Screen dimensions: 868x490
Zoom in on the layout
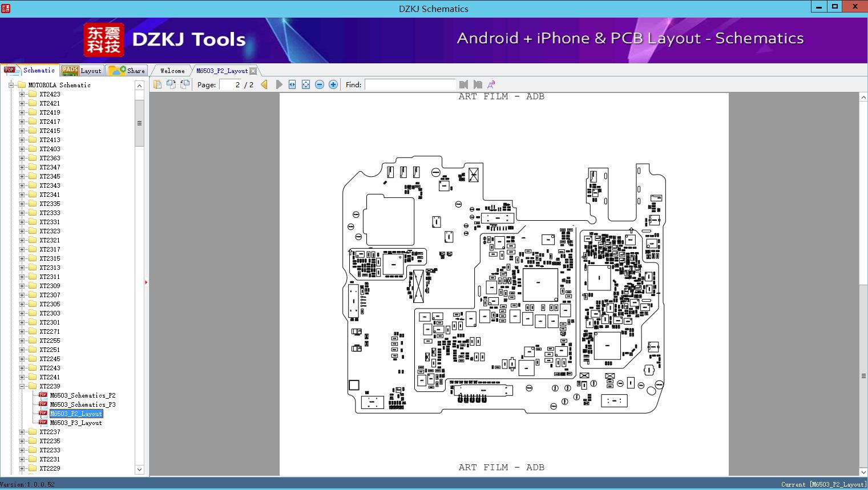tap(333, 84)
